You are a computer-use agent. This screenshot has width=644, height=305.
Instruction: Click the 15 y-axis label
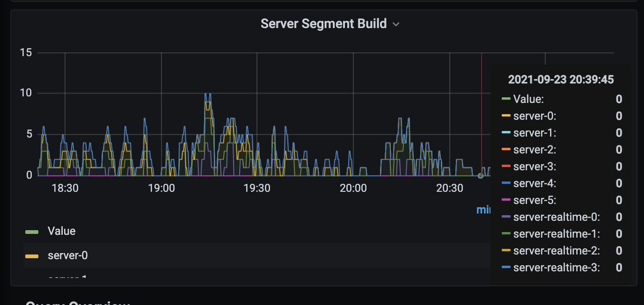[x=26, y=52]
